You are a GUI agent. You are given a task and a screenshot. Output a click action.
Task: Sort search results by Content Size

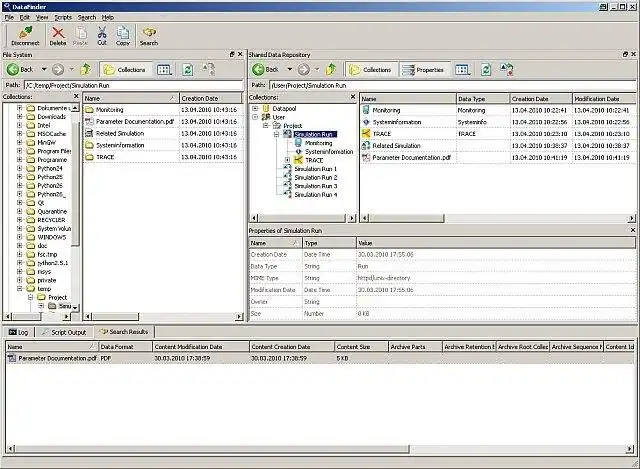(x=361, y=347)
